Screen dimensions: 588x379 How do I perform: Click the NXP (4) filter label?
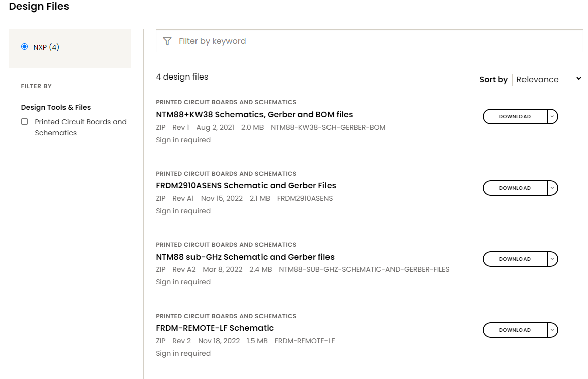coord(46,47)
